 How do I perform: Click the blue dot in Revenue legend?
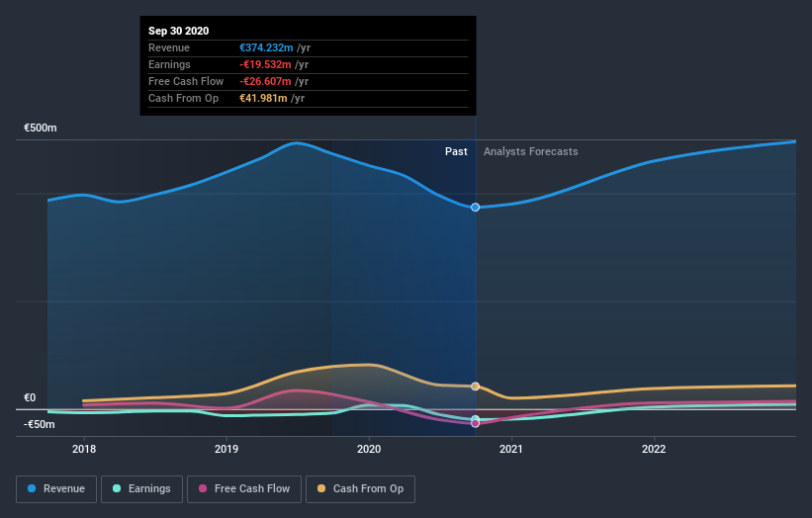(32, 488)
